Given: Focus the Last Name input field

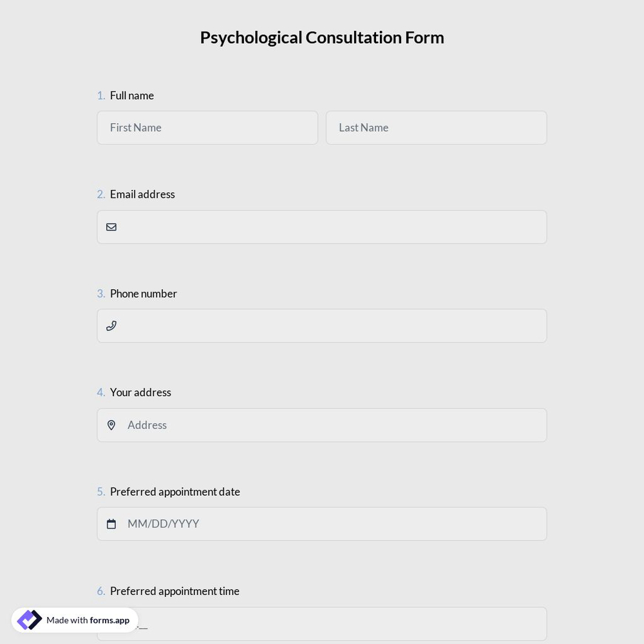Looking at the screenshot, I should point(436,128).
